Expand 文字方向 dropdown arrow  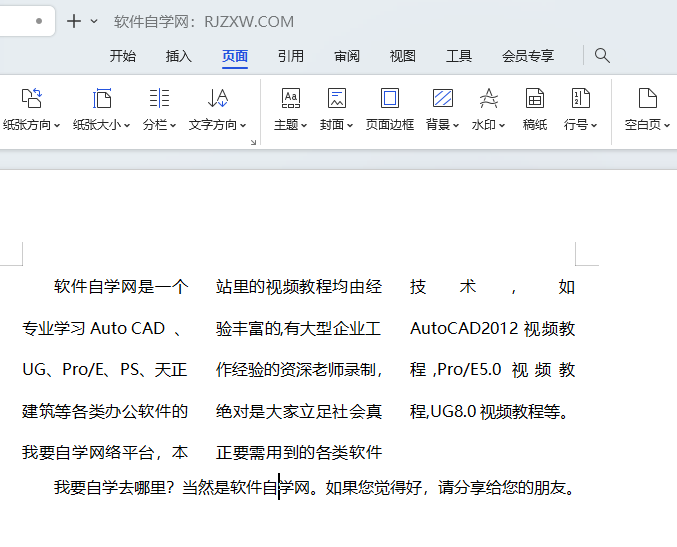(243, 125)
